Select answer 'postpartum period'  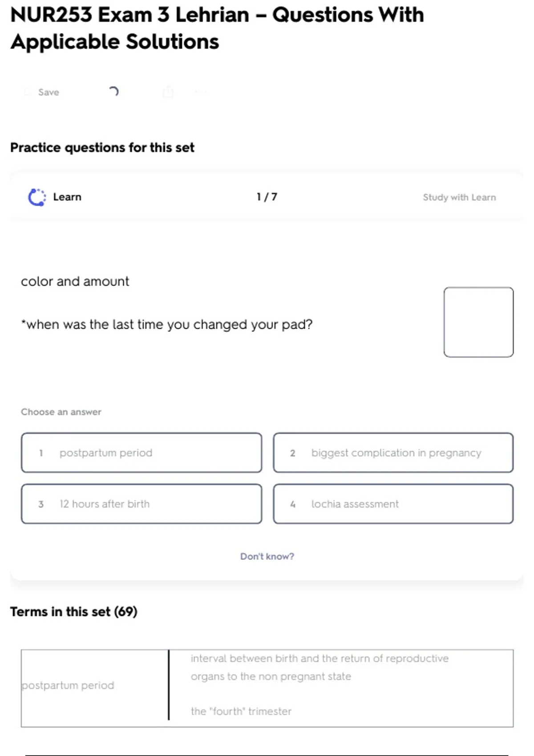142,453
